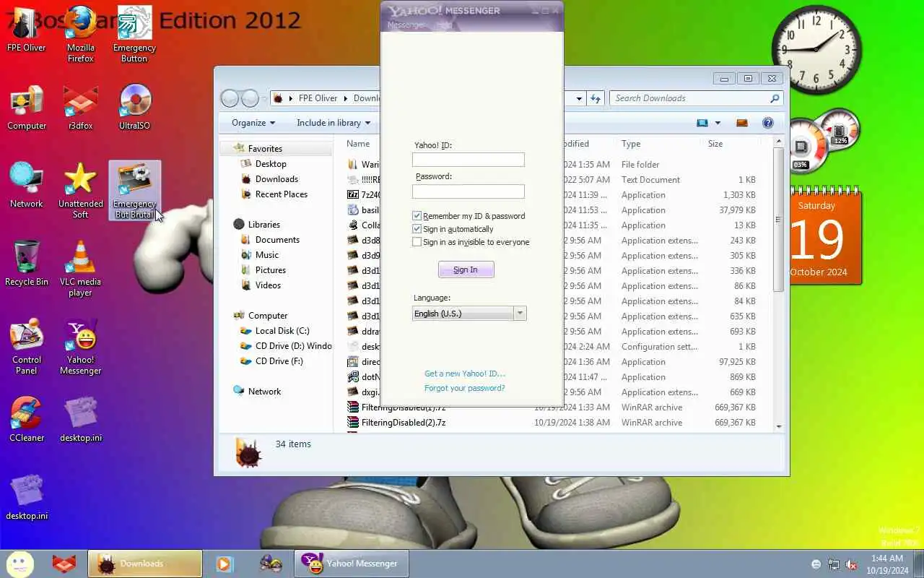Click inside the Yahoo! ID field

(468, 160)
